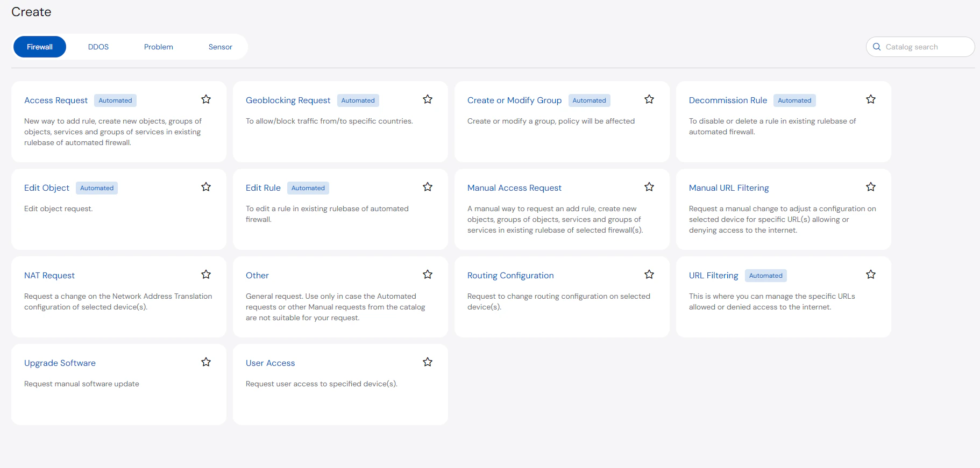Select the Firewall tab
Screen dimensions: 980x468
tap(40, 47)
